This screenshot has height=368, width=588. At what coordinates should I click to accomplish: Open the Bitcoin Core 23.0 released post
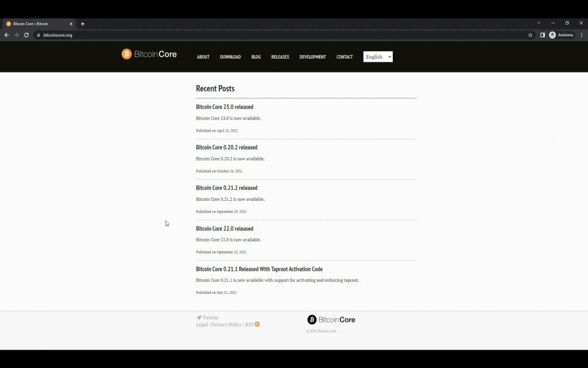tap(225, 107)
